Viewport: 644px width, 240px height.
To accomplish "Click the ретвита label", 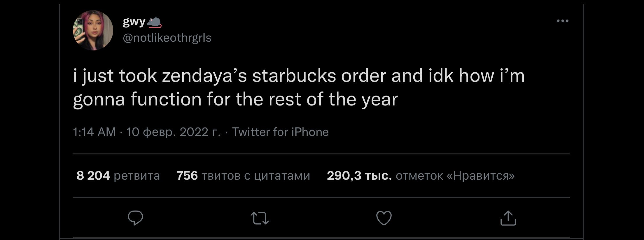I will [137, 176].
